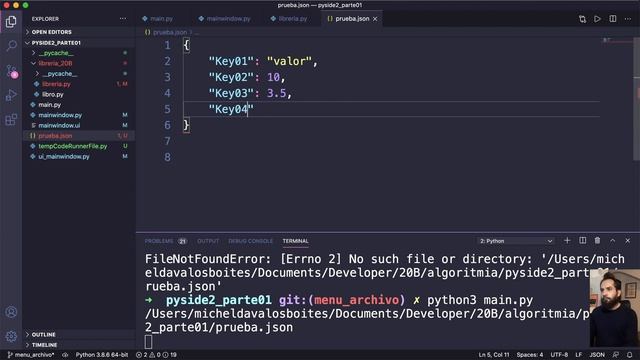Collapse the libreria_20B folder
The height and width of the screenshot is (360, 640).
(x=55, y=63)
